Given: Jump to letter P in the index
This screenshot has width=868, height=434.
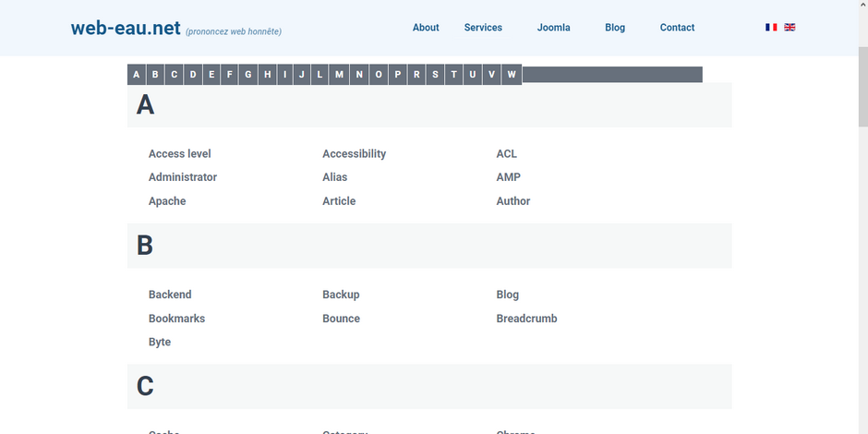Looking at the screenshot, I should coord(397,75).
